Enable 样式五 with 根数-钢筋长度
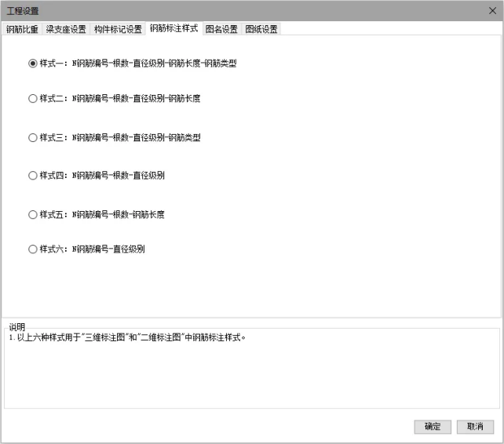This screenshot has width=504, height=444. (33, 214)
